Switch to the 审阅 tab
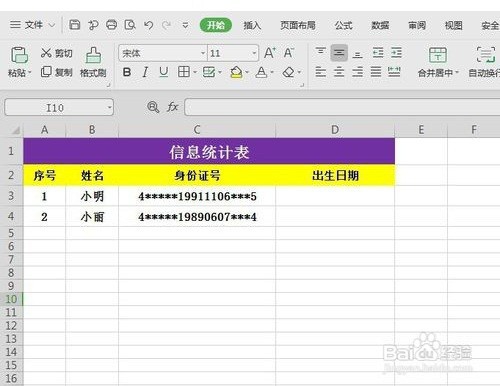 coord(417,25)
